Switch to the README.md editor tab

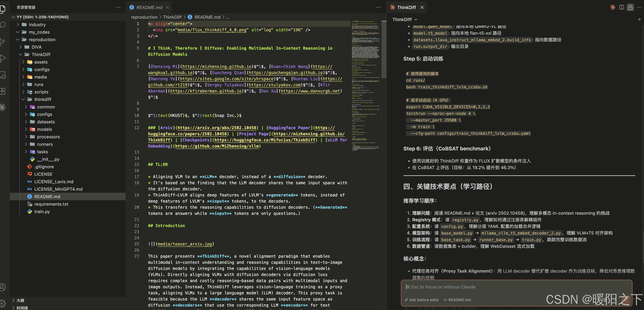pos(149,7)
